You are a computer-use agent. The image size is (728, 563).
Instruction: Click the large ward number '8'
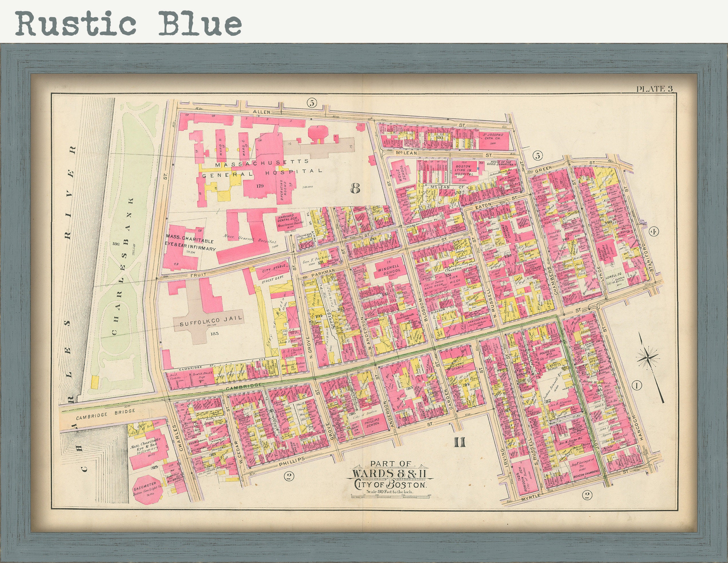point(355,189)
